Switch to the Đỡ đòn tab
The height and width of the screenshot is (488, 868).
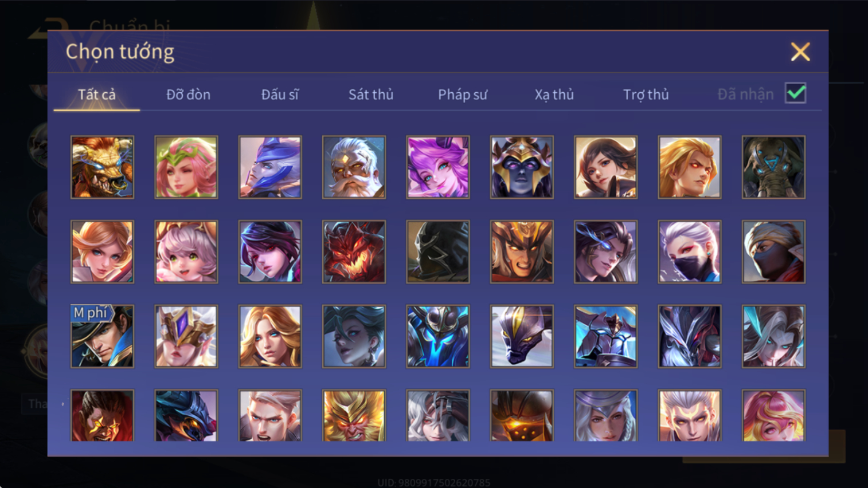coord(188,95)
